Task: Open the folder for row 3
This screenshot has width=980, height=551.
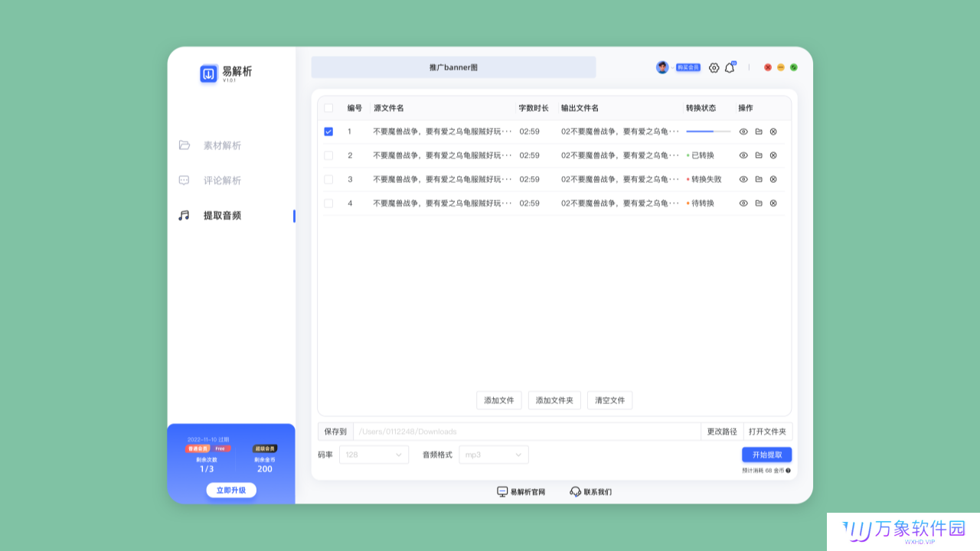Action: click(759, 179)
